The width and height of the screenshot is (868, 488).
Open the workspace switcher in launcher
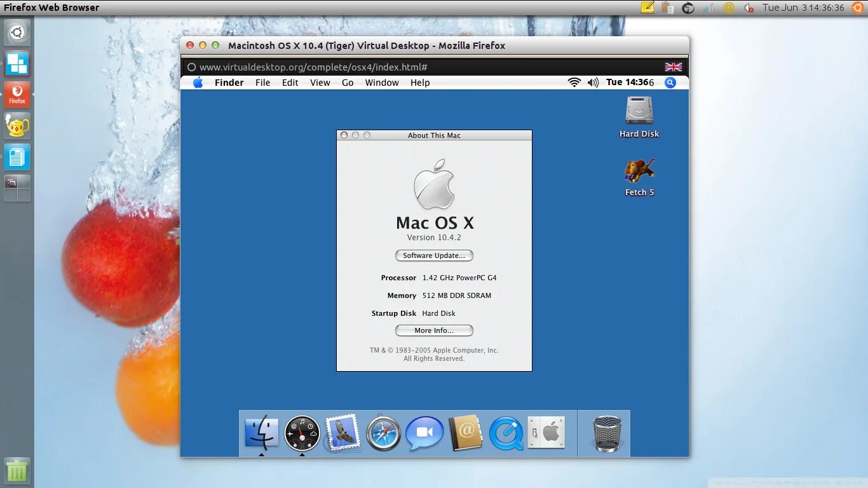pyautogui.click(x=17, y=188)
